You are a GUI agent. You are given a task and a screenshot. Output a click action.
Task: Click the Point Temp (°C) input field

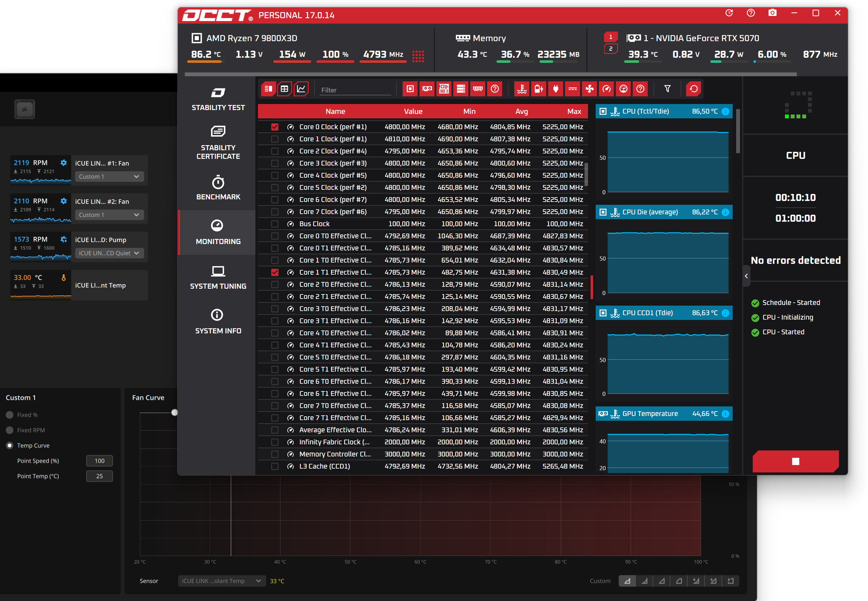click(x=100, y=476)
